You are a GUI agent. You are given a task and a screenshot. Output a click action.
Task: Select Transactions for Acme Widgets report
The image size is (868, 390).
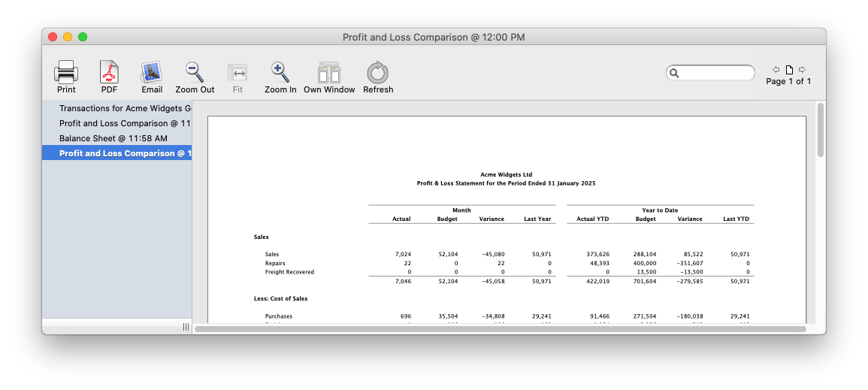click(117, 108)
